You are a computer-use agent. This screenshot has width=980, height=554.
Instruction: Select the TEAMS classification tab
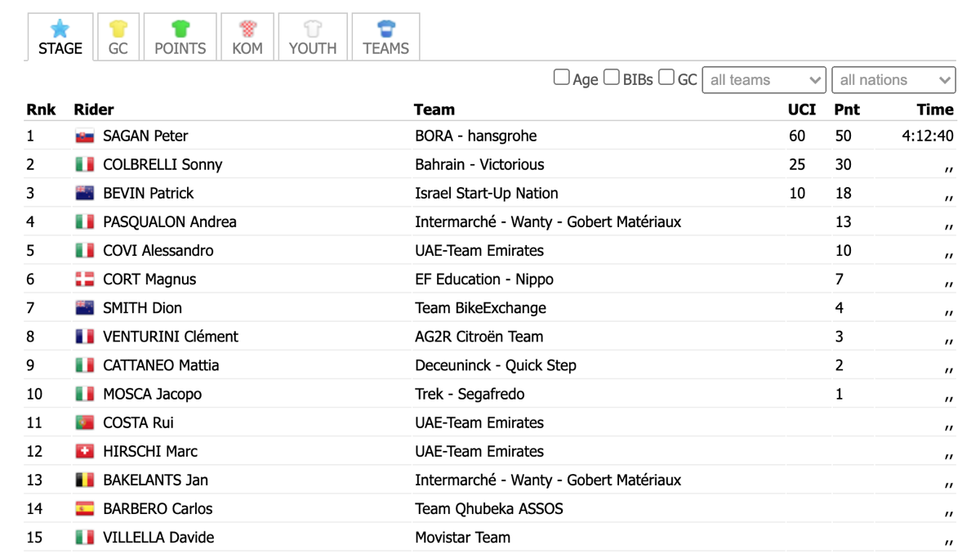point(386,38)
